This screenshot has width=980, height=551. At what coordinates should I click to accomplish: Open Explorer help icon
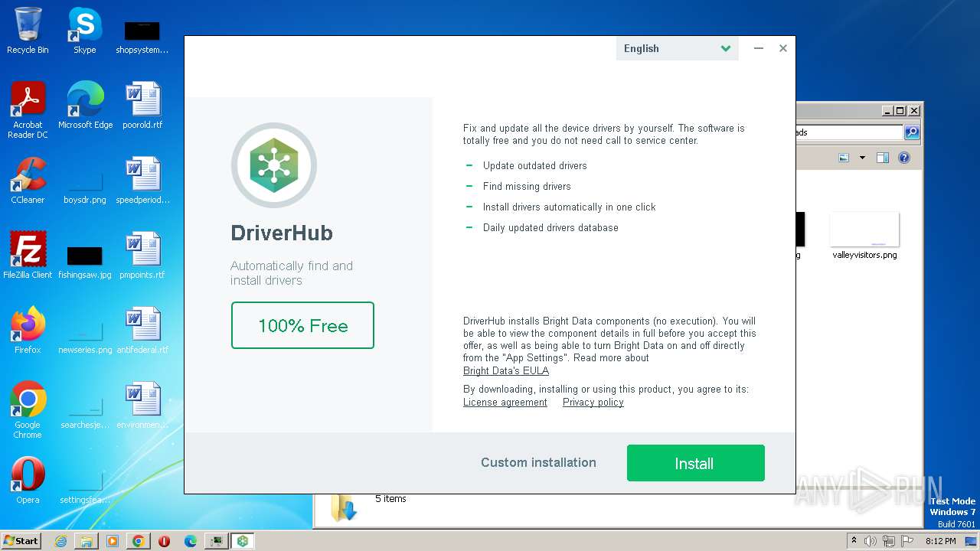click(x=904, y=158)
